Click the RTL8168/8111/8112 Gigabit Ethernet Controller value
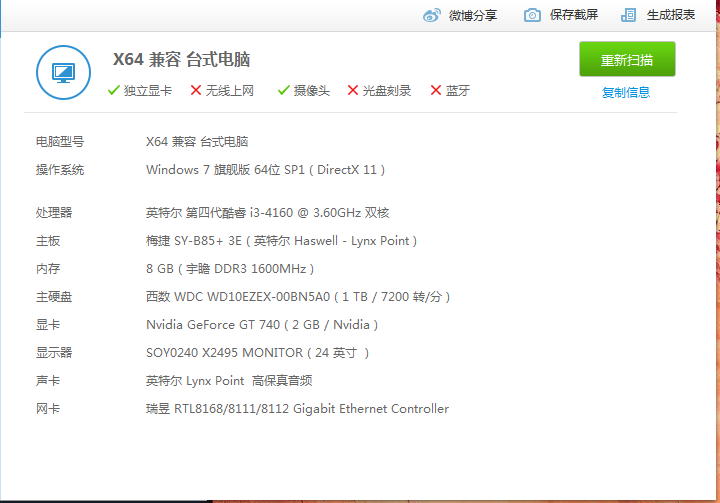720x503 pixels. coord(298,409)
